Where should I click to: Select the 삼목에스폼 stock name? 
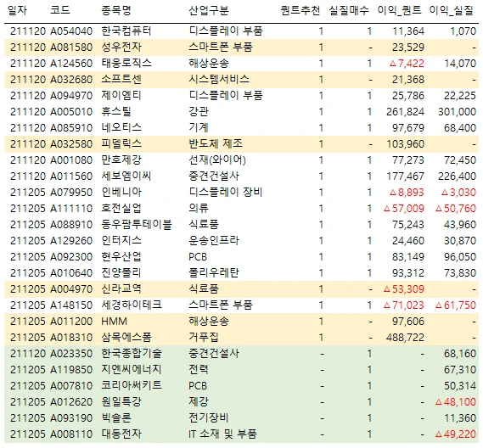(126, 337)
